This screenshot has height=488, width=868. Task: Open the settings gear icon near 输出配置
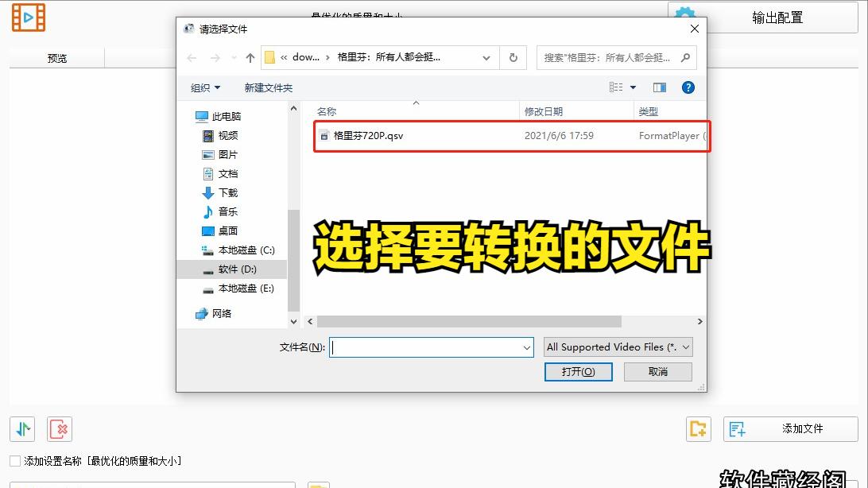[x=684, y=14]
